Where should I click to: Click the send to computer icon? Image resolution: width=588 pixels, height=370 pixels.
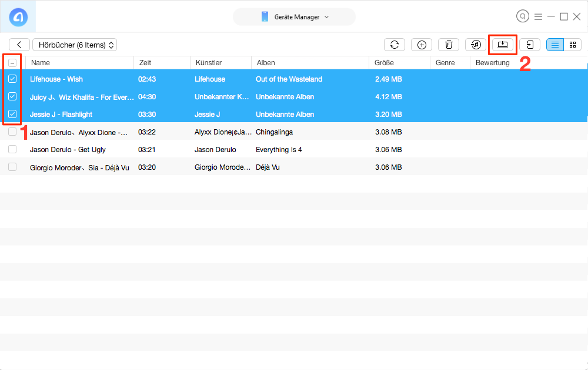503,45
